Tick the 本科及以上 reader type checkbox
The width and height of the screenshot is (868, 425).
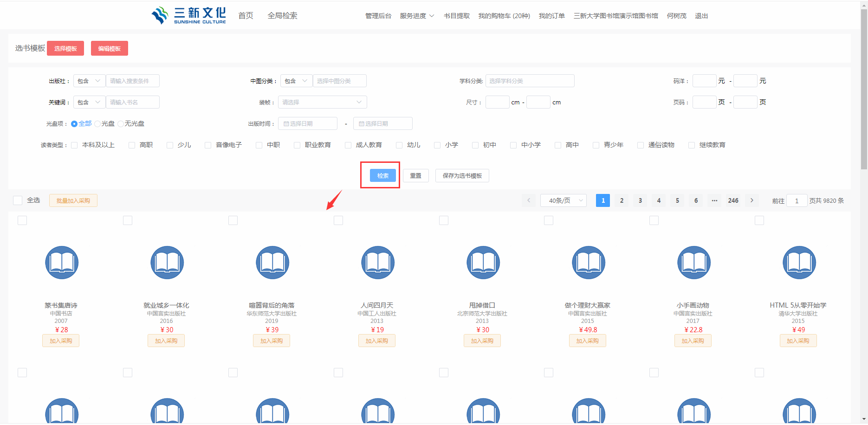point(74,145)
